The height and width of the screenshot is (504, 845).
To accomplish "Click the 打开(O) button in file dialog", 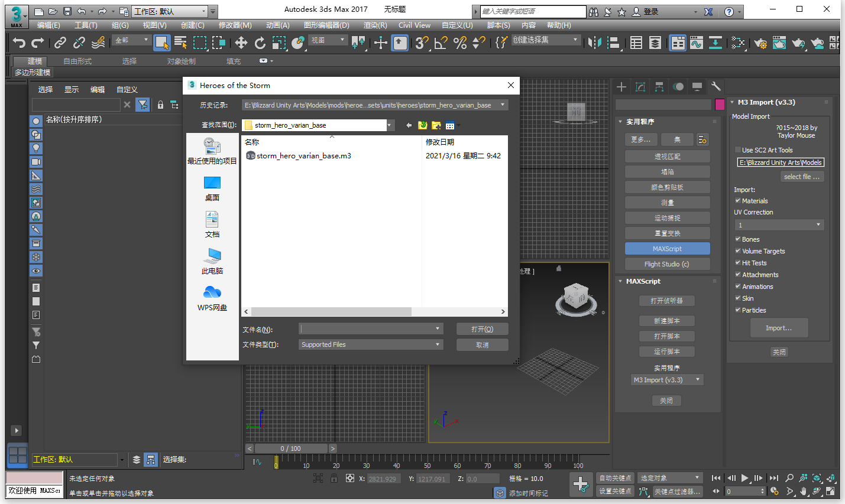I will (x=482, y=329).
